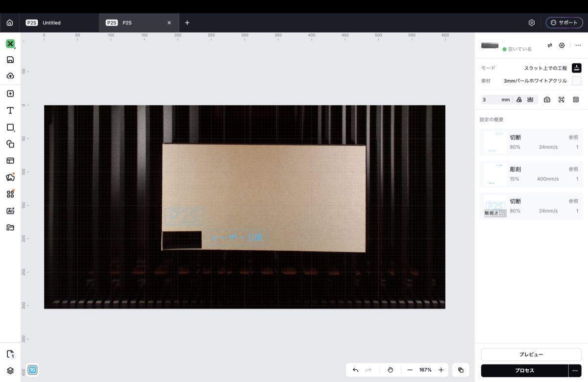Screen dimensions: 588x382
Task: Open the 彫刻 15% setting card
Action: [x=531, y=174]
